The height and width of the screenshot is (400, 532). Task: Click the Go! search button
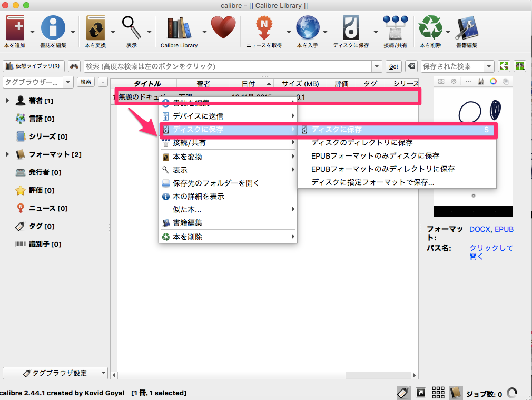pyautogui.click(x=393, y=66)
